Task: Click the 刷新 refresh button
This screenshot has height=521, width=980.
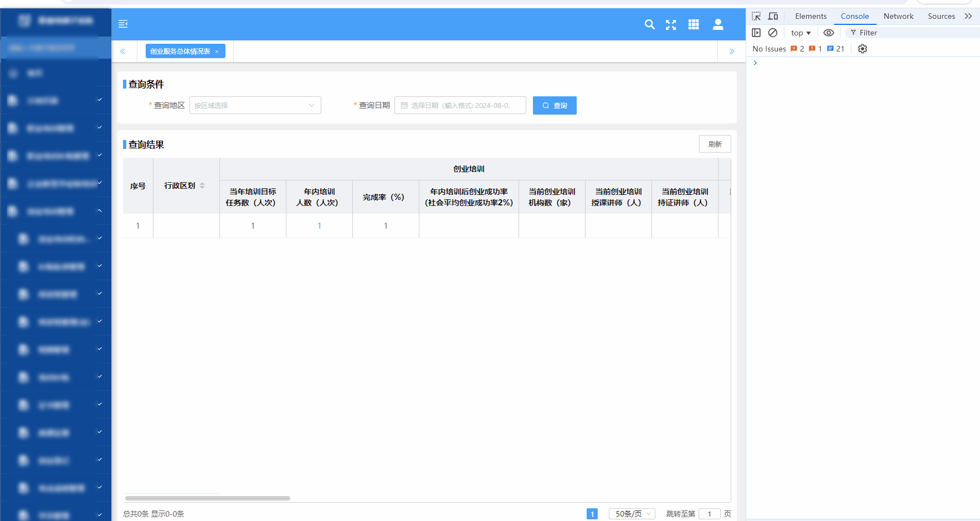Action: click(x=715, y=144)
